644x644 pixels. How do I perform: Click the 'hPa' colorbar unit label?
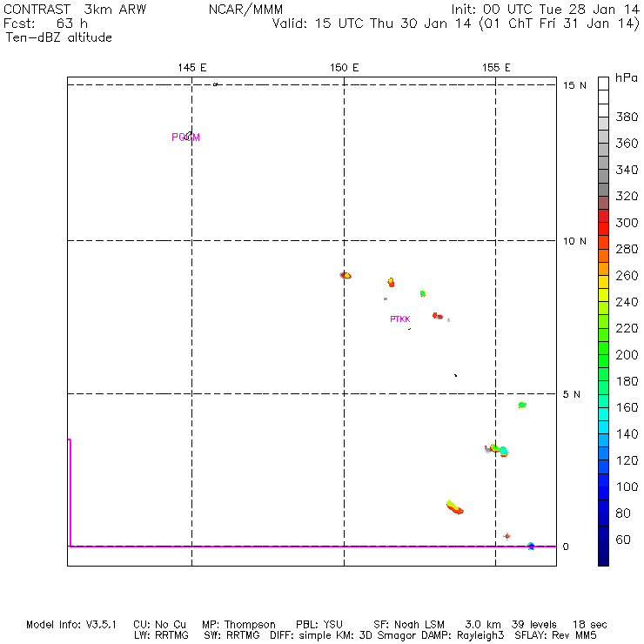[x=627, y=77]
